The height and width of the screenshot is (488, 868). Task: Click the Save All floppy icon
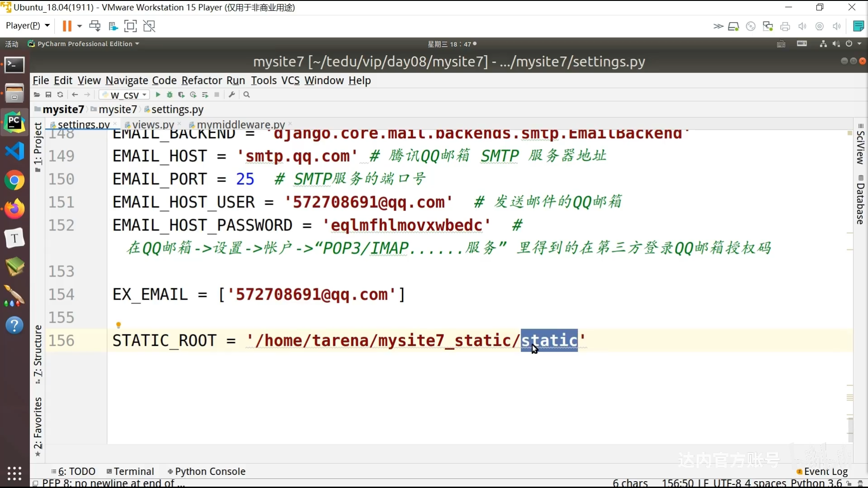point(48,95)
